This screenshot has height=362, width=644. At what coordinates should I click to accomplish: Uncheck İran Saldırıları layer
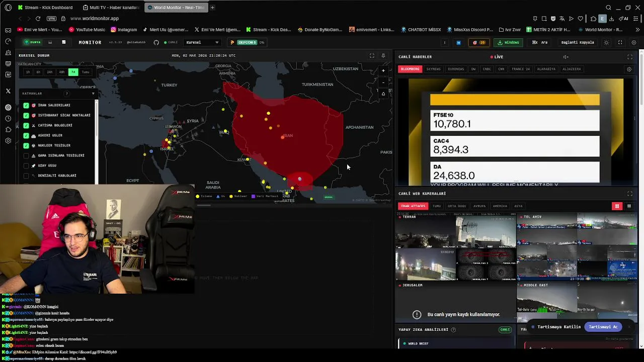(26, 105)
